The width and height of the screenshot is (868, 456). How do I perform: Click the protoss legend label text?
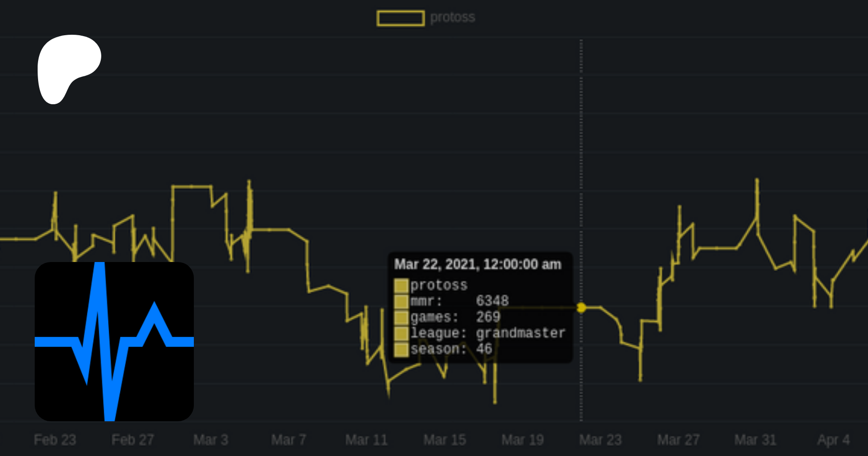[452, 17]
